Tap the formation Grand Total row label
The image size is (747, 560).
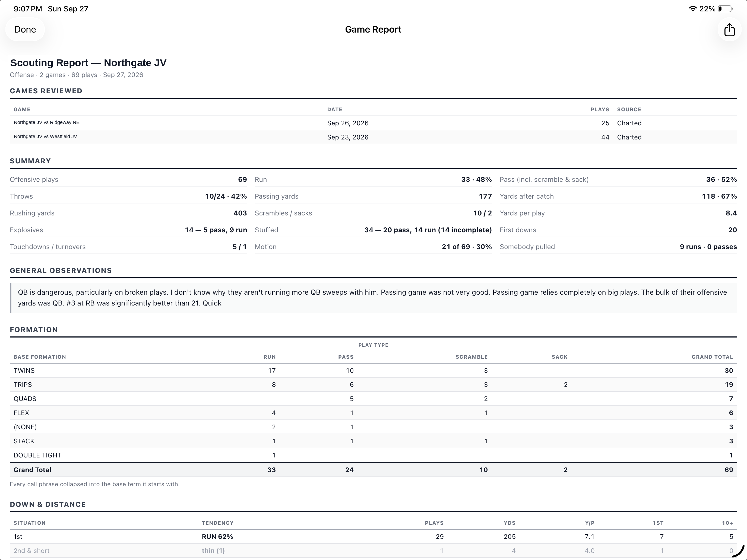pyautogui.click(x=32, y=470)
